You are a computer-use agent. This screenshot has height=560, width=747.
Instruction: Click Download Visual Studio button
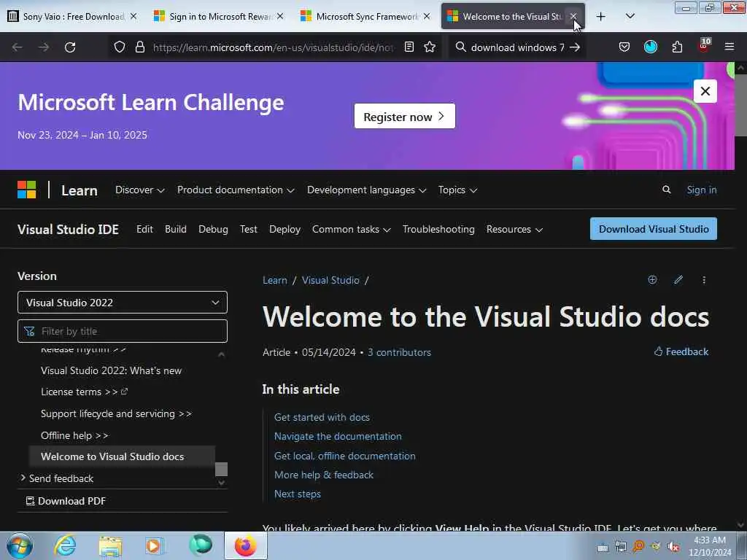[653, 229]
